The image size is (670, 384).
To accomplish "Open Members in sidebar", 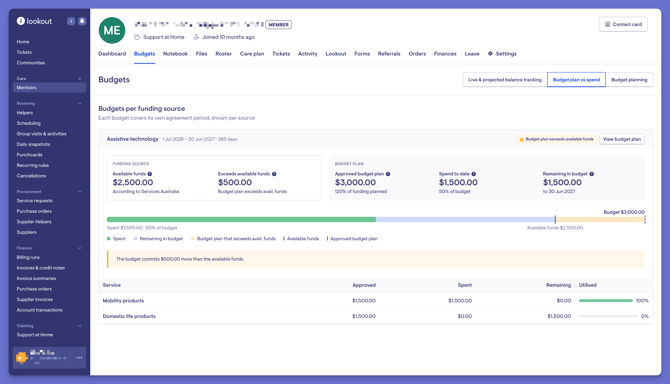I will tap(49, 88).
